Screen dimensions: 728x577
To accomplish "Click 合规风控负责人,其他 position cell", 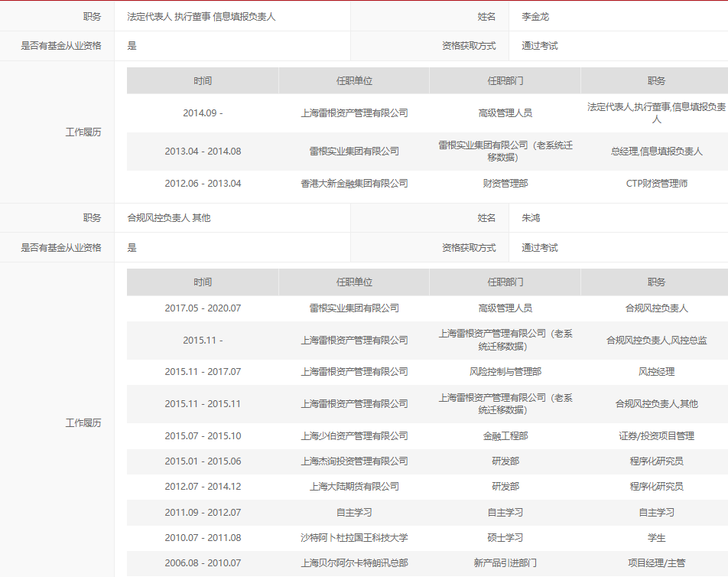I will coord(656,404).
